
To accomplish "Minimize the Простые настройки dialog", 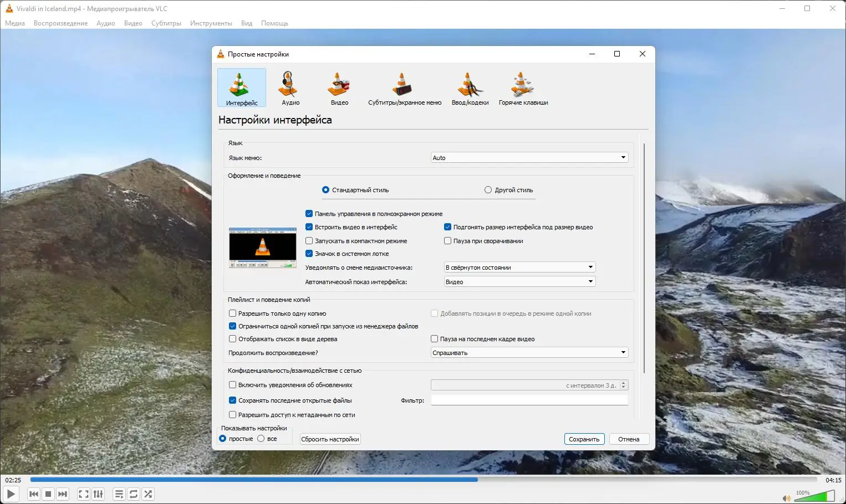I will click(592, 54).
